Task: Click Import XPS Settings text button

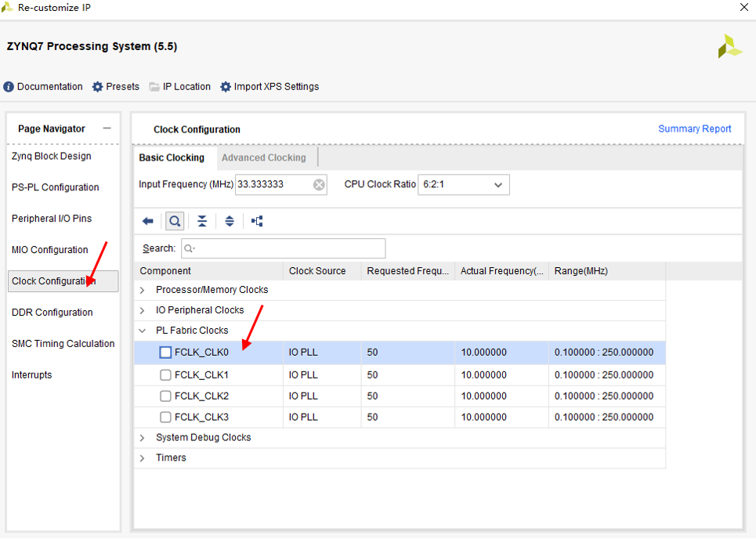Action: pyautogui.click(x=277, y=87)
